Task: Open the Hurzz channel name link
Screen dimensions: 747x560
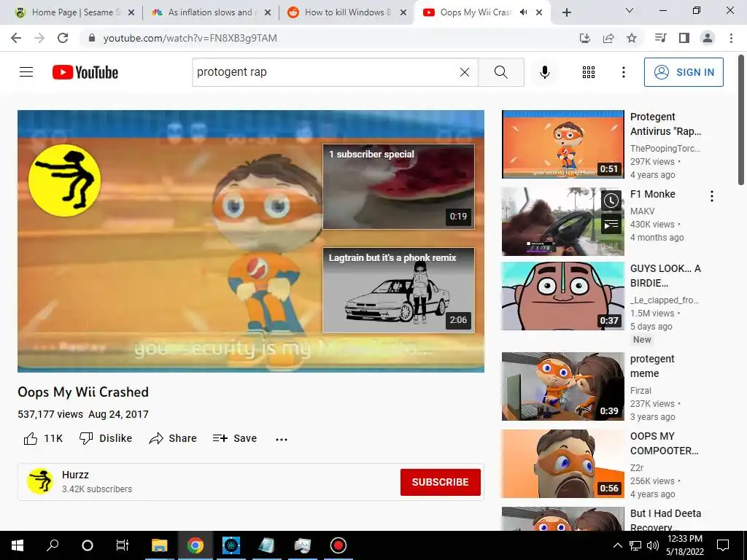Action: pos(75,475)
